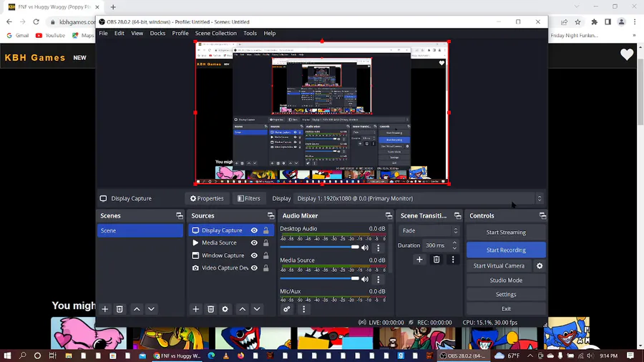
Task: Lock the Window Capture source
Action: [266, 255]
